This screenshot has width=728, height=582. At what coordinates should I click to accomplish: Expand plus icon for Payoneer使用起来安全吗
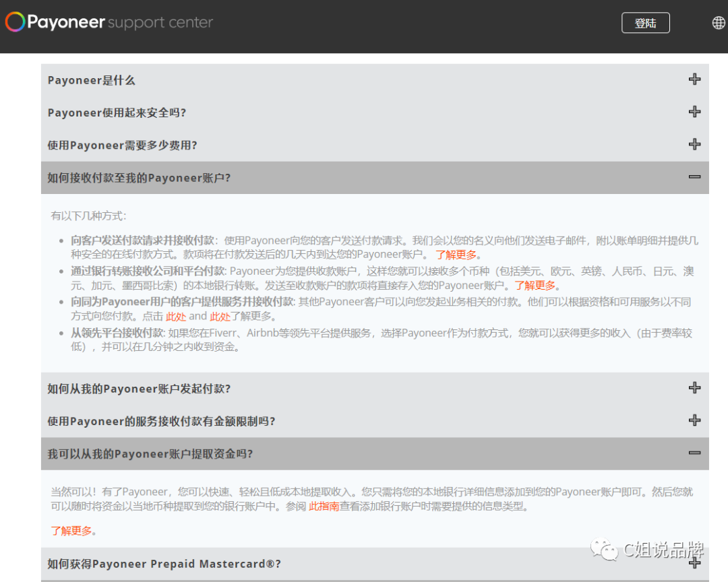pos(694,112)
